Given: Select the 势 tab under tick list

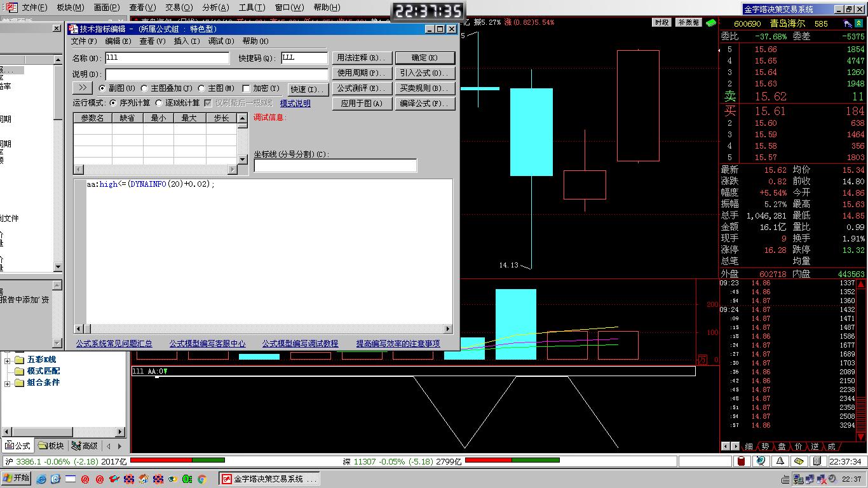Looking at the screenshot, I should coord(766,447).
